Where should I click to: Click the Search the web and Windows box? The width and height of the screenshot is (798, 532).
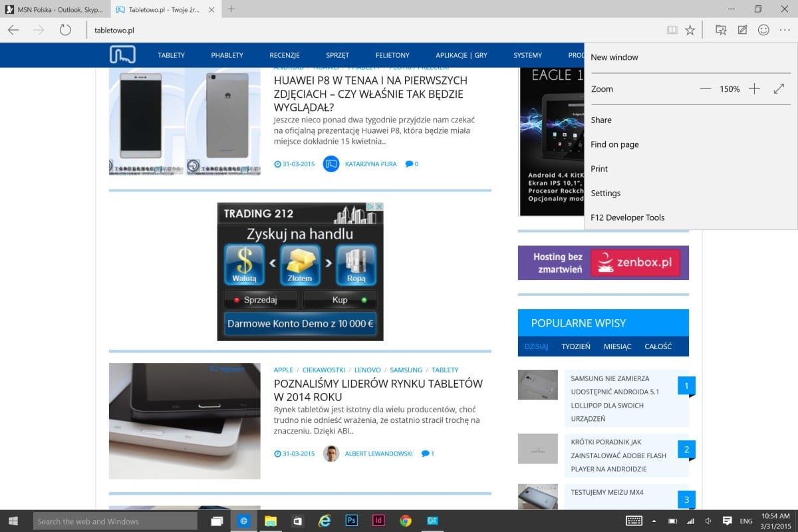point(115,521)
